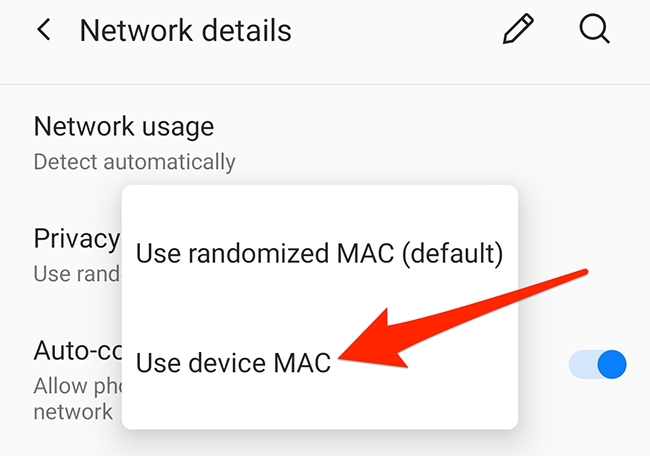This screenshot has width=650, height=456.
Task: Tap the Detect automatically subtitle
Action: click(135, 162)
